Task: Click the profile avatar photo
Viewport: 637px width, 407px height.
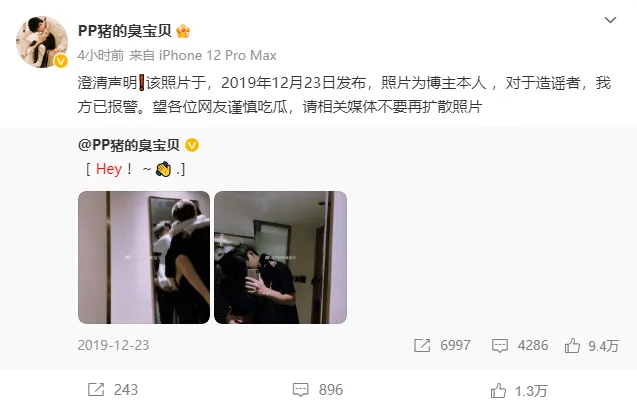Action: click(x=42, y=42)
